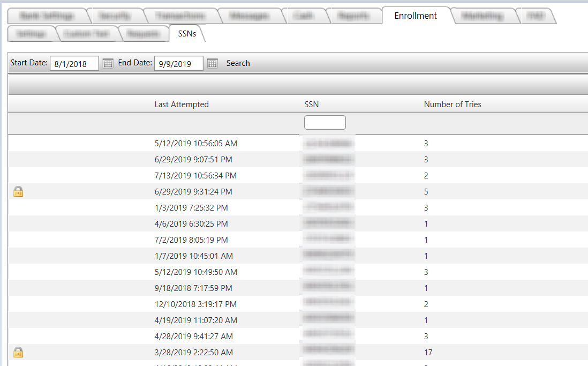Sort by the Last Attempted column header
This screenshot has width=588, height=366.
coord(182,104)
